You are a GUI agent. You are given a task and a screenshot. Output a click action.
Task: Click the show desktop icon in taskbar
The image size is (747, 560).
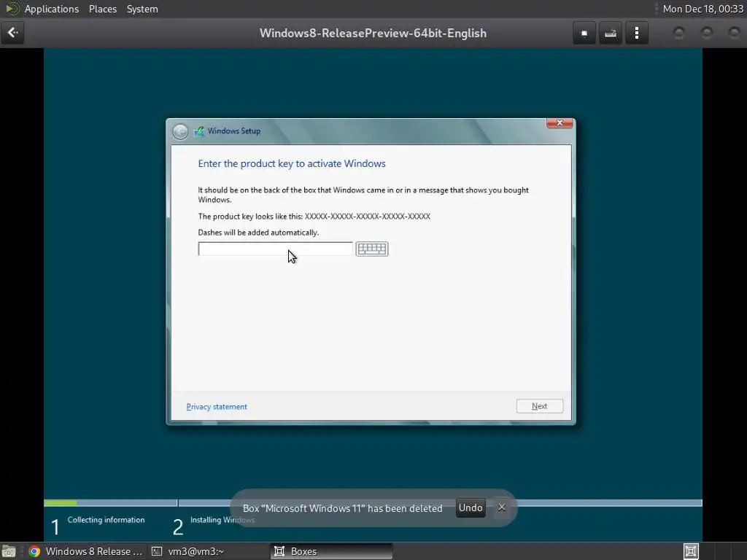click(9, 552)
